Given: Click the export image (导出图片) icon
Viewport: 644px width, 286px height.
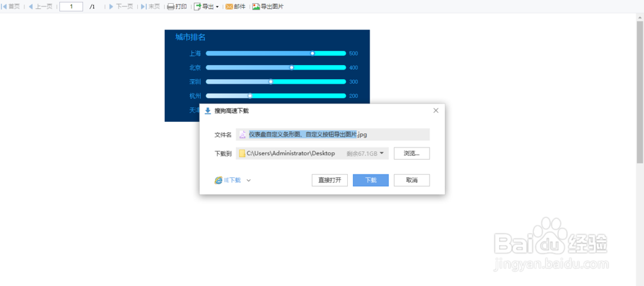Looking at the screenshot, I should point(256,6).
